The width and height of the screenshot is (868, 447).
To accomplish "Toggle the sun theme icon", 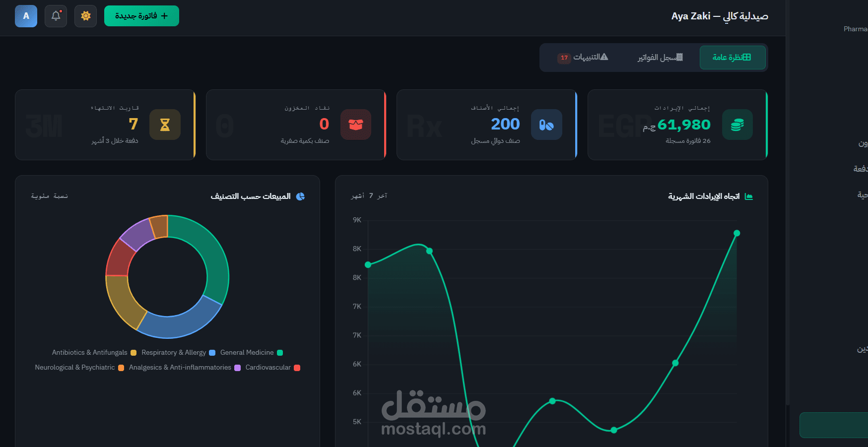I will point(85,16).
